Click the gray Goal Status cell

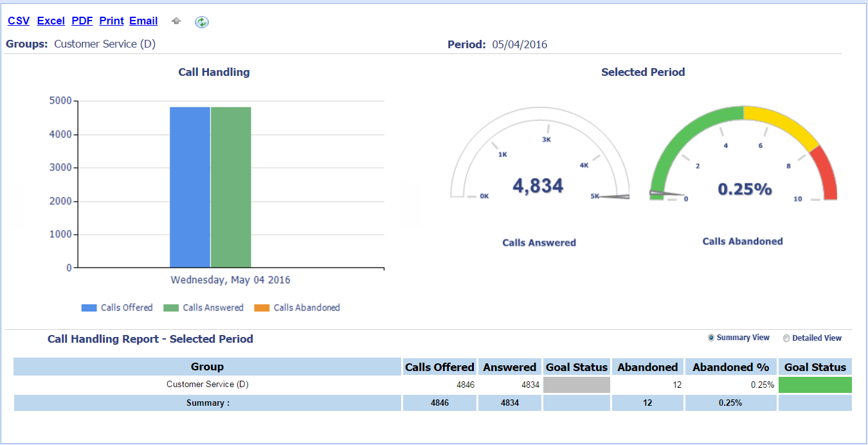pos(576,385)
